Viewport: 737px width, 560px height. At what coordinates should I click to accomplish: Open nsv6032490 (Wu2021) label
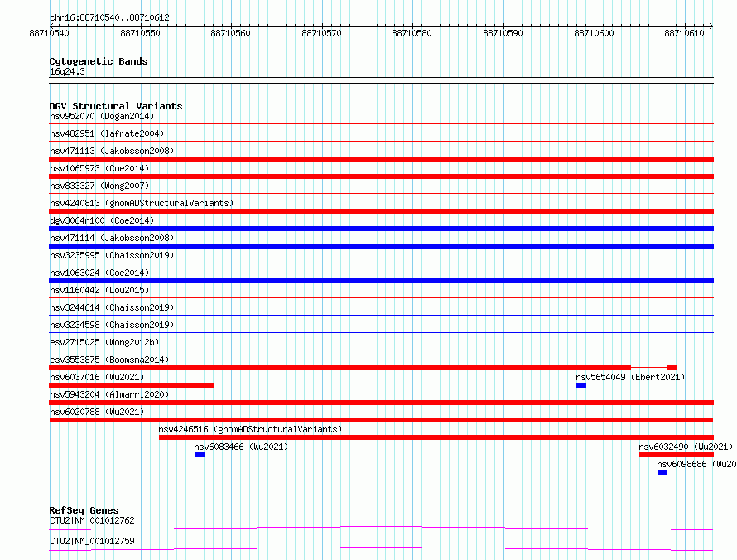point(686,447)
